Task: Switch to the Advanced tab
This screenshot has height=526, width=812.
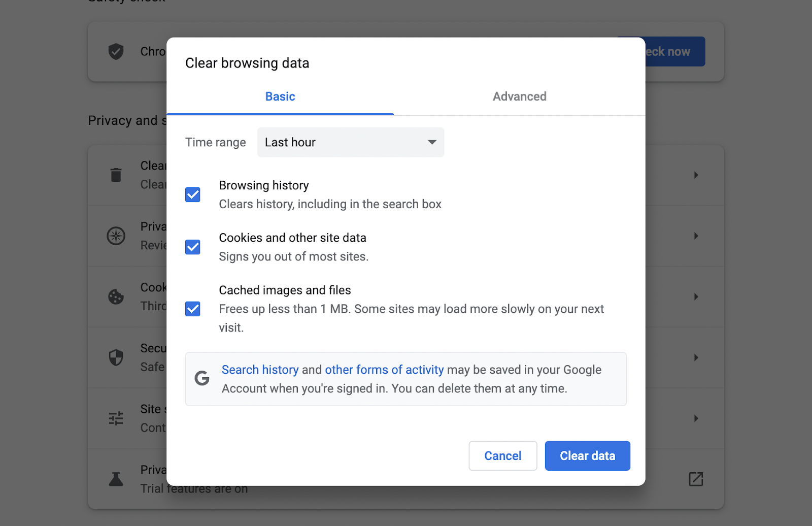Action: pos(519,96)
